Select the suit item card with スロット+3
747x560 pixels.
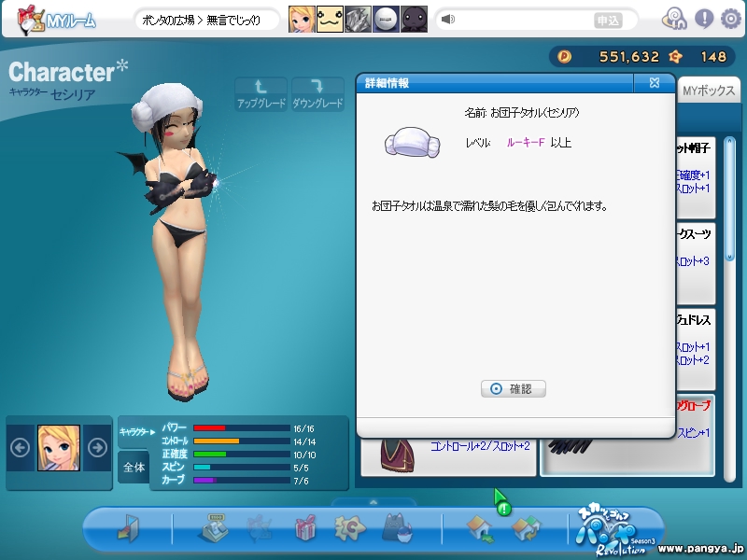point(696,263)
